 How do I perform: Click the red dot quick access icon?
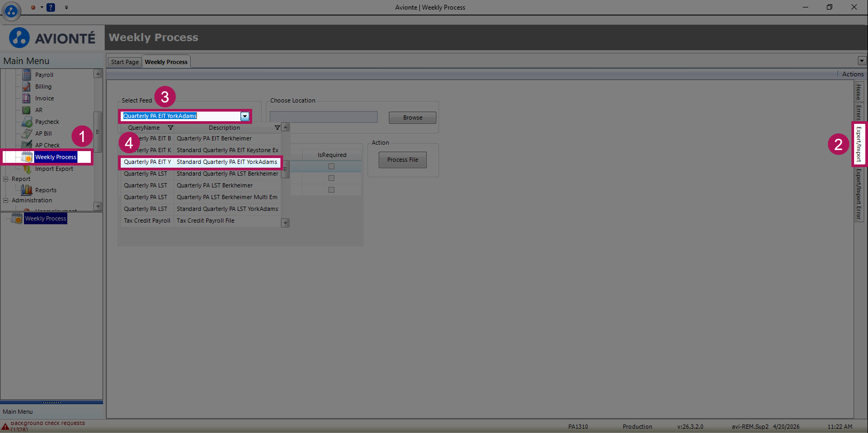pos(33,7)
